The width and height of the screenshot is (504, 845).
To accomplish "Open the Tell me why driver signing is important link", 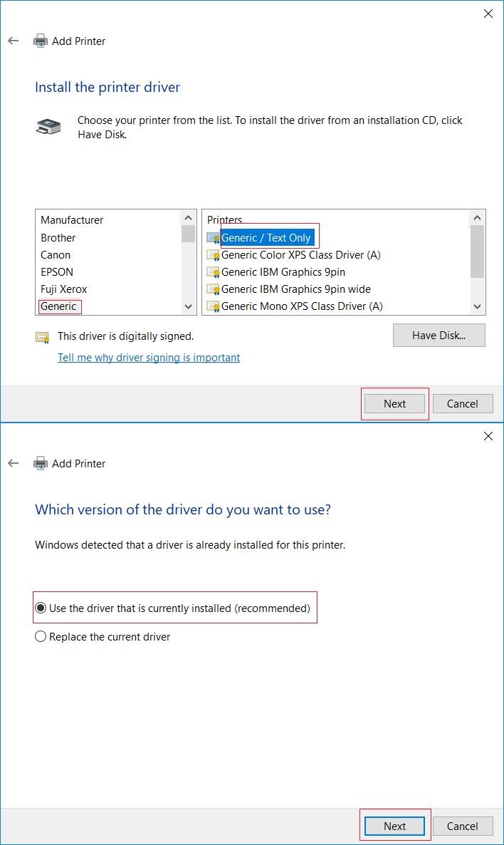I will tap(148, 358).
